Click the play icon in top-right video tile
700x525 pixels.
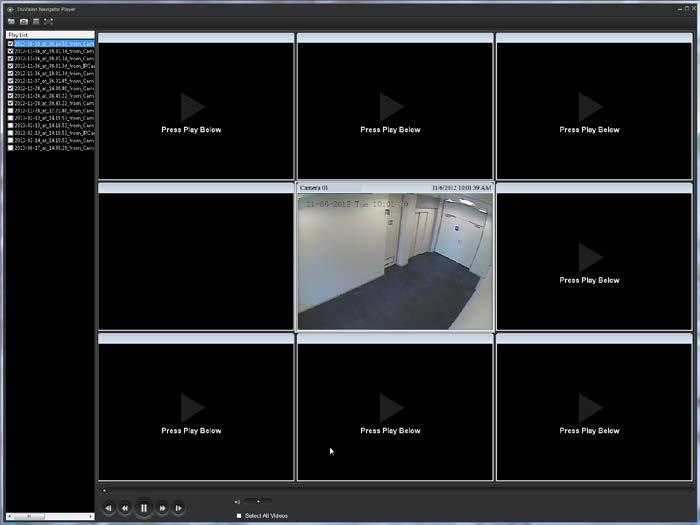tap(590, 107)
